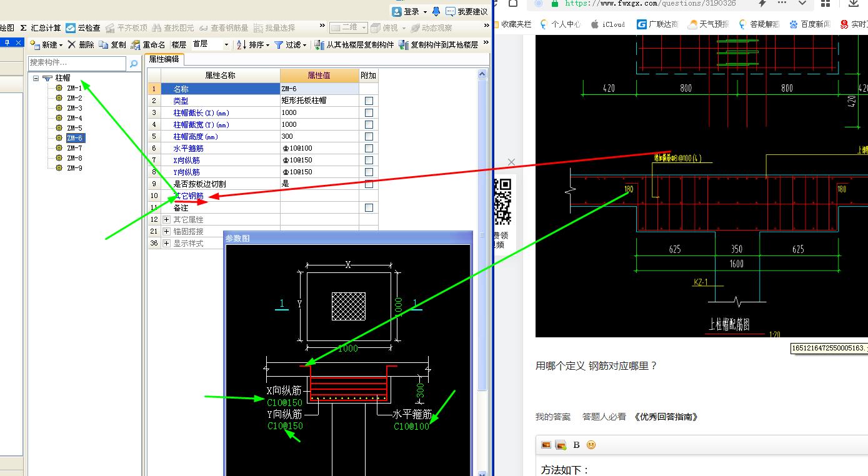The width and height of the screenshot is (868, 476).
Task: Open the 个人中心 bookmark in browser
Action: coord(561,24)
